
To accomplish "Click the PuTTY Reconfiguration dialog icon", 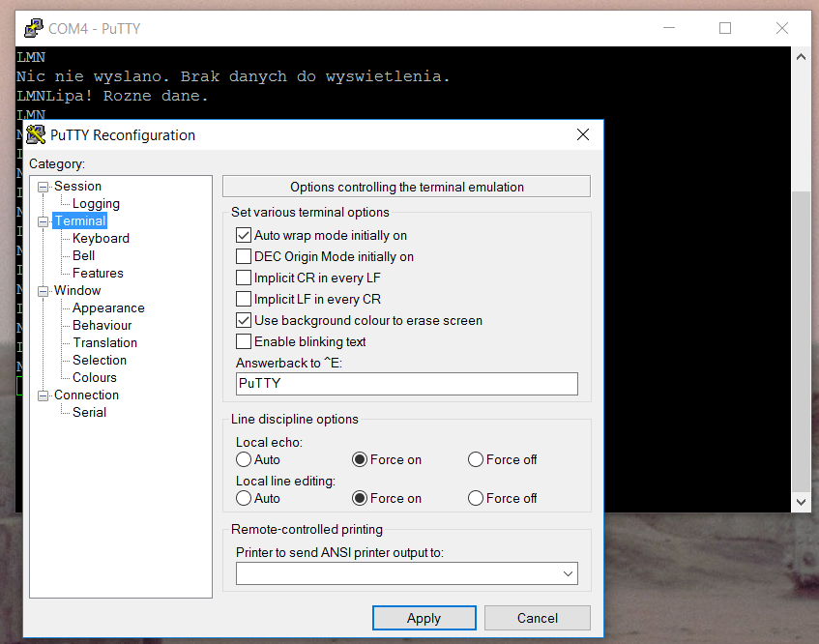I will tap(36, 134).
